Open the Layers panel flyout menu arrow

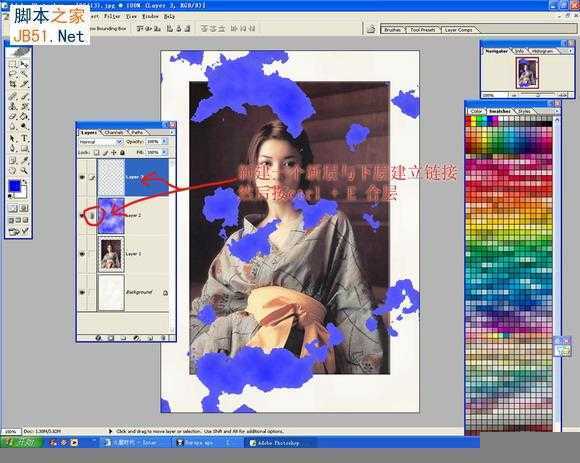pos(172,132)
